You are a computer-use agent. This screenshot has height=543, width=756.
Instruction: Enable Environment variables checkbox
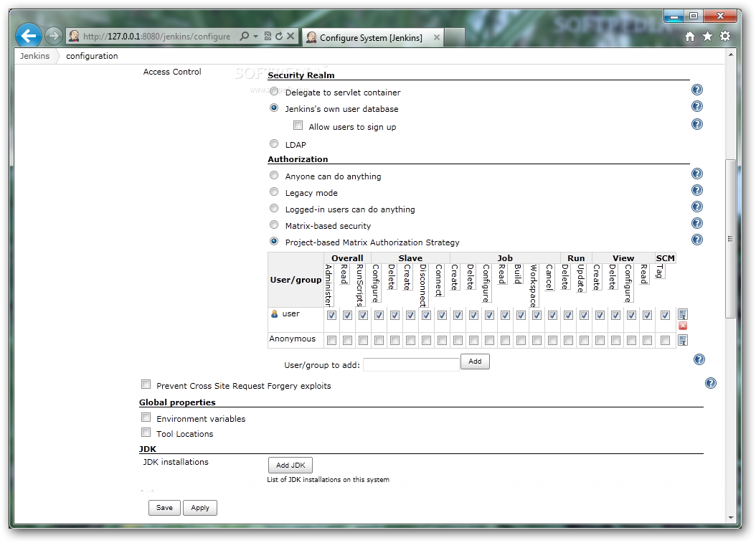click(146, 417)
